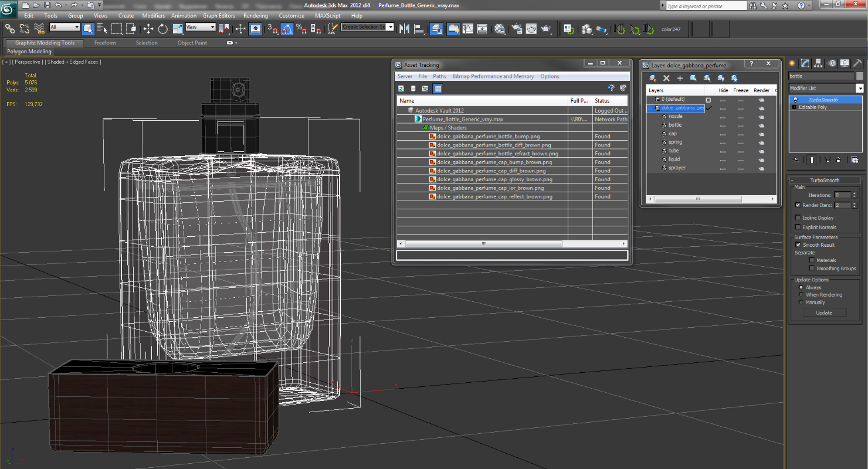
Task: Enable the Explicit Normals checkbox
Action: [798, 227]
